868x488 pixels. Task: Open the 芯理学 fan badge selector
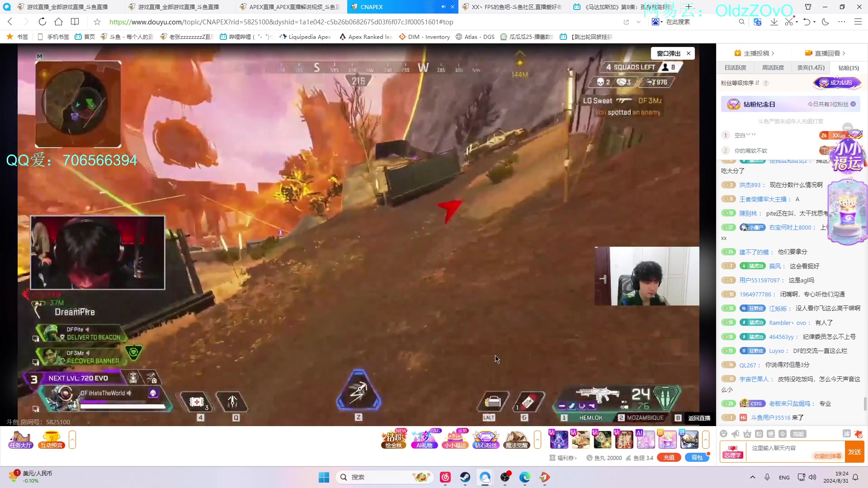click(732, 451)
